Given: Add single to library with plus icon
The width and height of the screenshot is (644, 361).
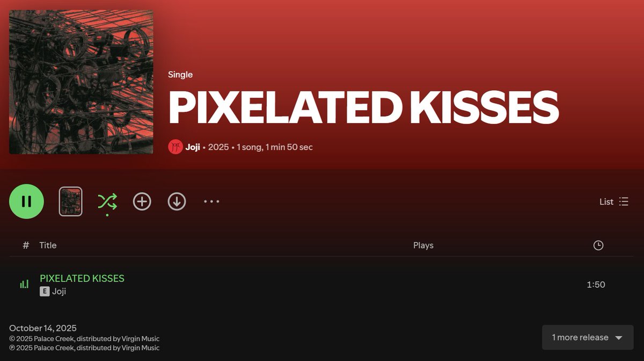Looking at the screenshot, I should [x=142, y=201].
